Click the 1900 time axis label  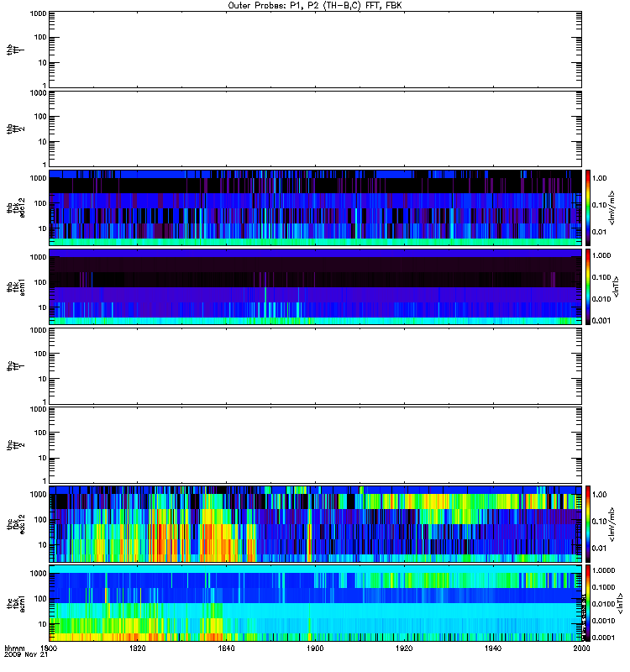click(315, 648)
